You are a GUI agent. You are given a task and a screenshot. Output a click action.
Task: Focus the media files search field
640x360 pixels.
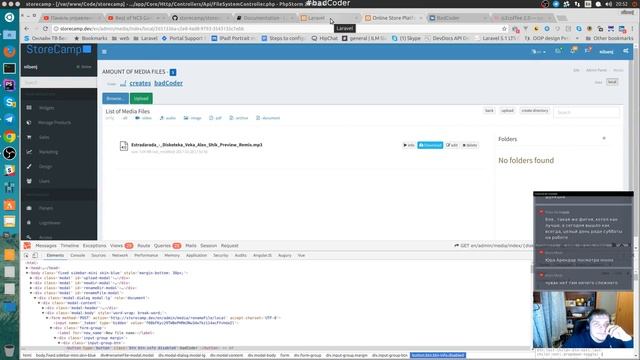[x=587, y=112]
